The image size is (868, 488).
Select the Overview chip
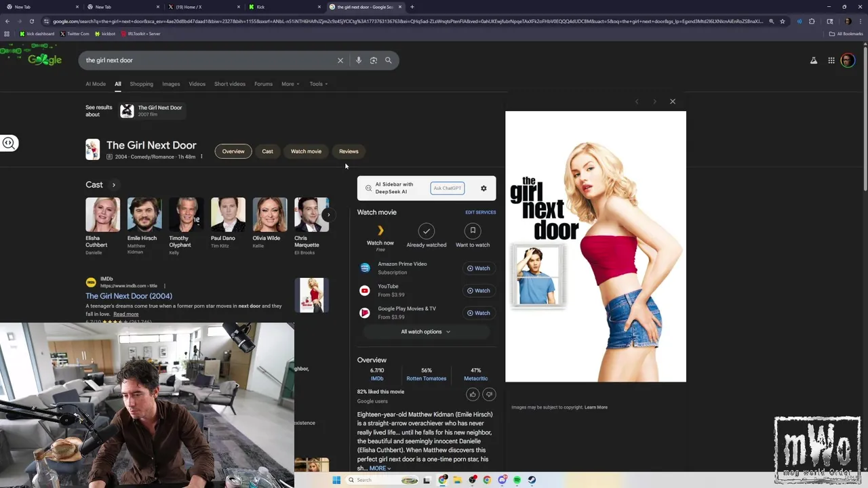pyautogui.click(x=233, y=151)
